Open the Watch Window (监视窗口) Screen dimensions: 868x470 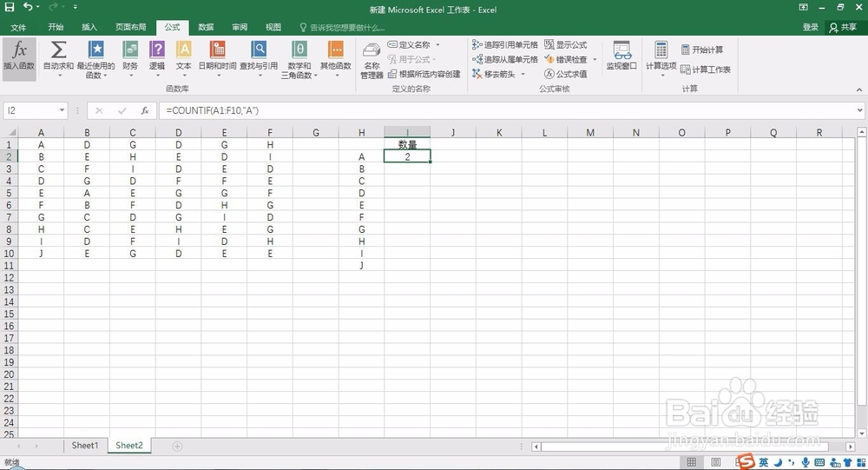(x=621, y=56)
